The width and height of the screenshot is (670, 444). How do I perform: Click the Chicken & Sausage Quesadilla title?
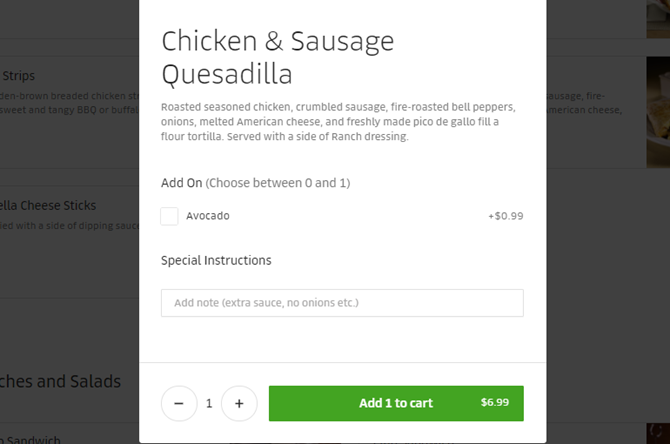pyautogui.click(x=278, y=58)
